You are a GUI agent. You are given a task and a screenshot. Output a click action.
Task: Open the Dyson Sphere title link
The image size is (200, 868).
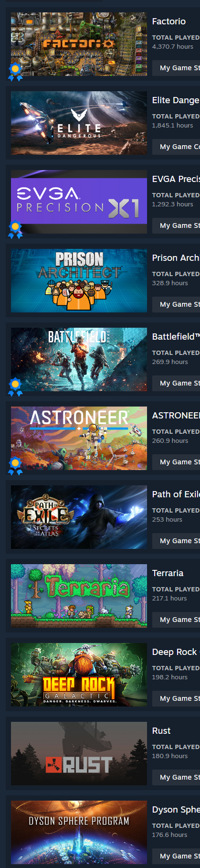point(176,810)
